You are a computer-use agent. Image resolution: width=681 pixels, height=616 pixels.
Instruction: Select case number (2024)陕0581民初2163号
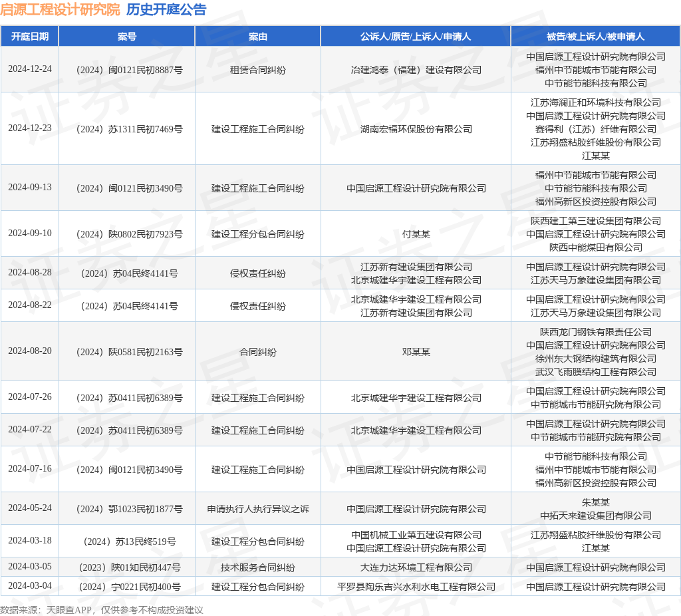pos(130,352)
